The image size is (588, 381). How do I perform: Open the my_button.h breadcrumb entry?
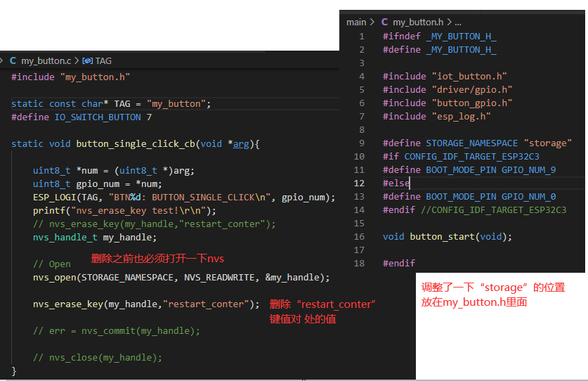(x=418, y=22)
